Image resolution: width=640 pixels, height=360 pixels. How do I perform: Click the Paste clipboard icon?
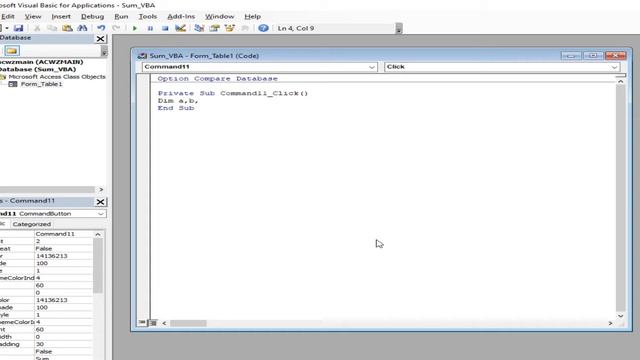[x=67, y=28]
